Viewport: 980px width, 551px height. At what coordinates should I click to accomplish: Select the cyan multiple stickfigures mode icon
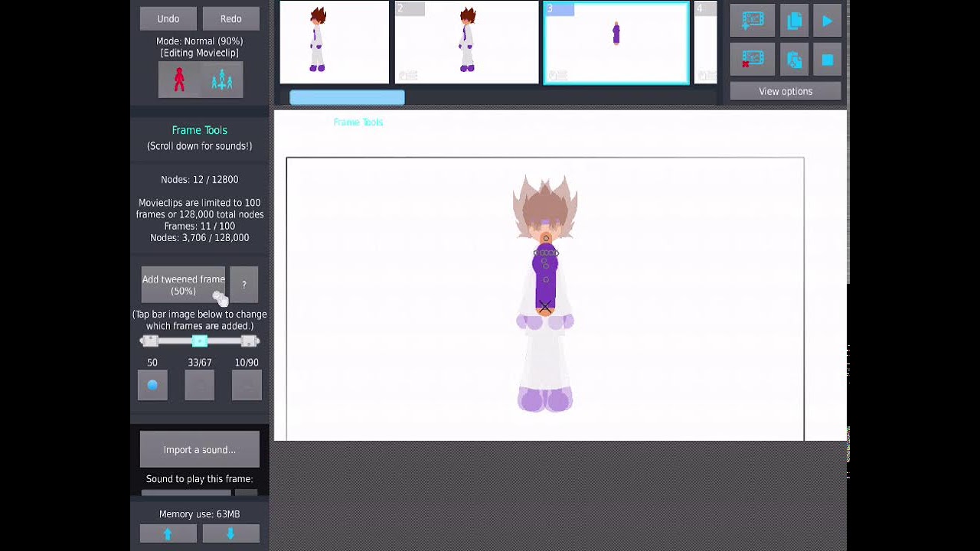click(x=222, y=80)
